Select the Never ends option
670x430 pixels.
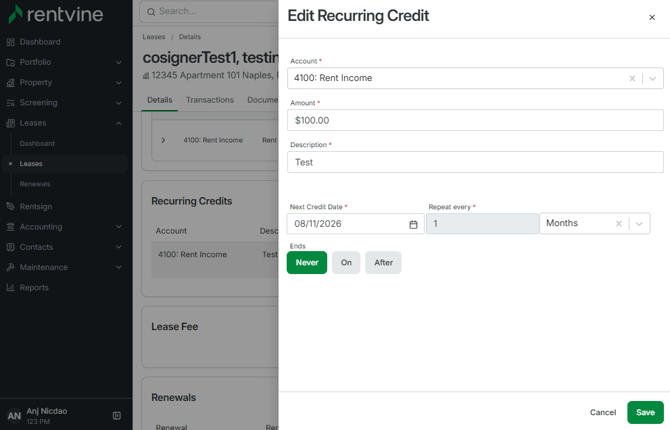[307, 262]
